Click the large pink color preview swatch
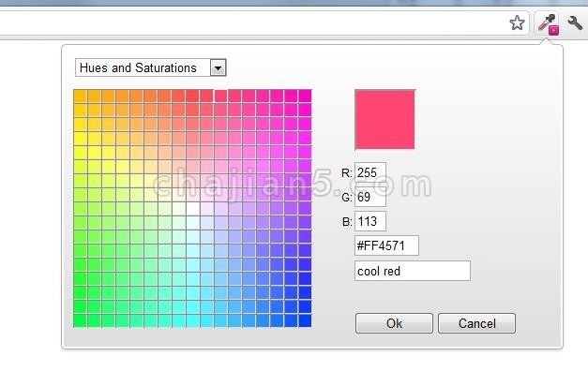Viewport: 588px width, 371px height. (384, 120)
